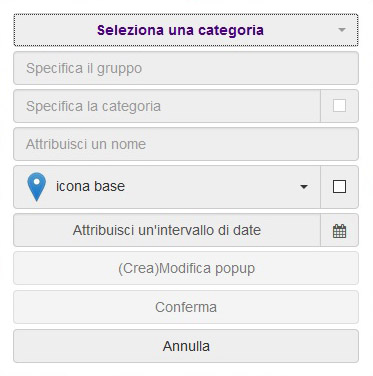373x376 pixels.
Task: Click into the Attribuisci un nome field
Action: pos(186,144)
